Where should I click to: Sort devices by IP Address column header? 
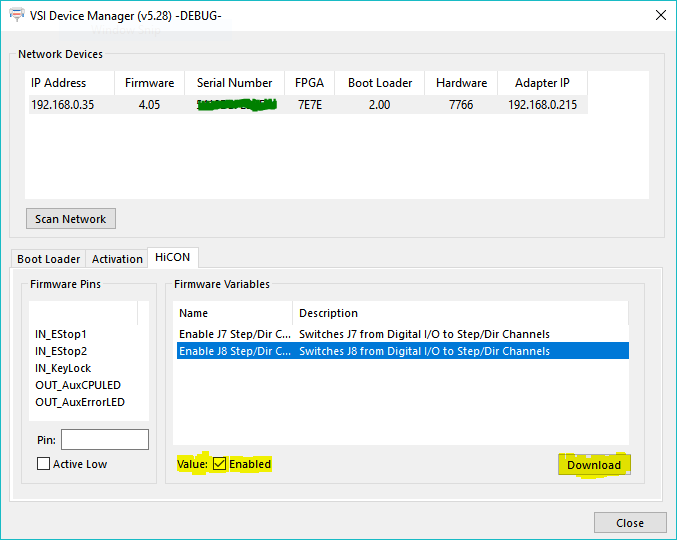(x=59, y=83)
